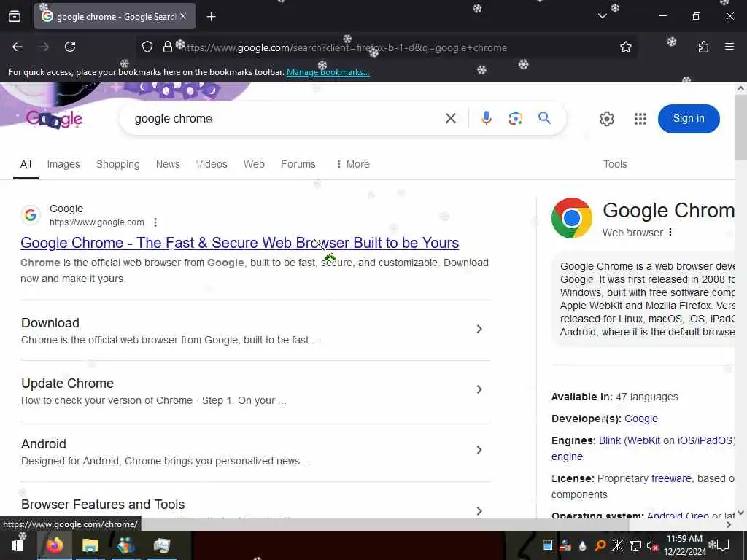747x560 pixels.
Task: Open search Tools options
Action: pos(615,164)
